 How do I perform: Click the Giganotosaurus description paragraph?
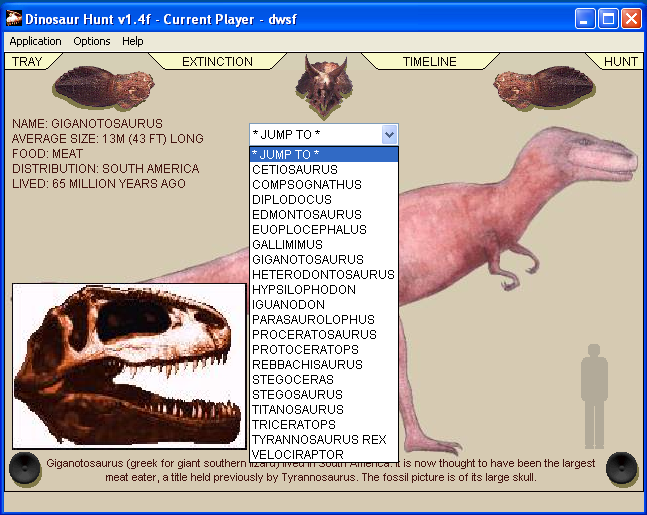tap(321, 470)
